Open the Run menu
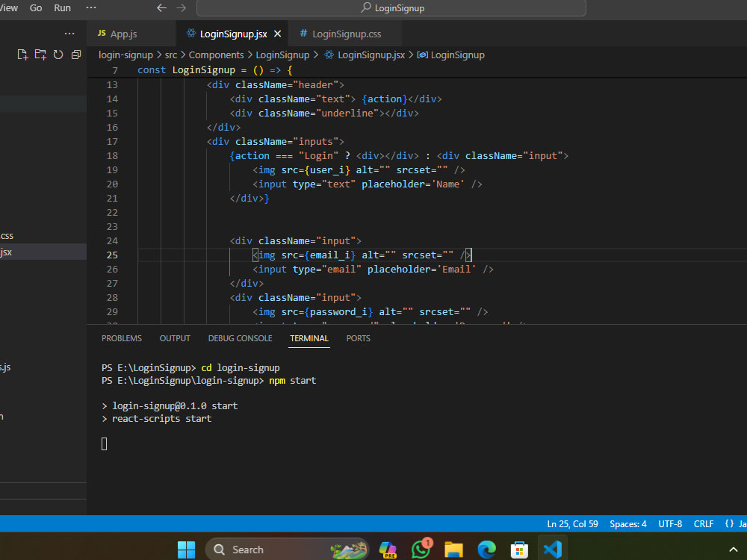This screenshot has height=560, width=747. pyautogui.click(x=63, y=8)
